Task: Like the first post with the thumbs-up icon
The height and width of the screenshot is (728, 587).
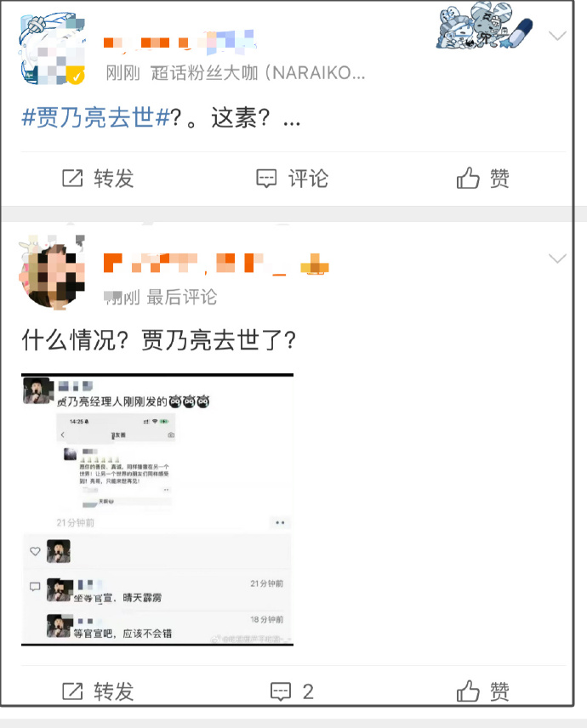Action: [x=468, y=178]
